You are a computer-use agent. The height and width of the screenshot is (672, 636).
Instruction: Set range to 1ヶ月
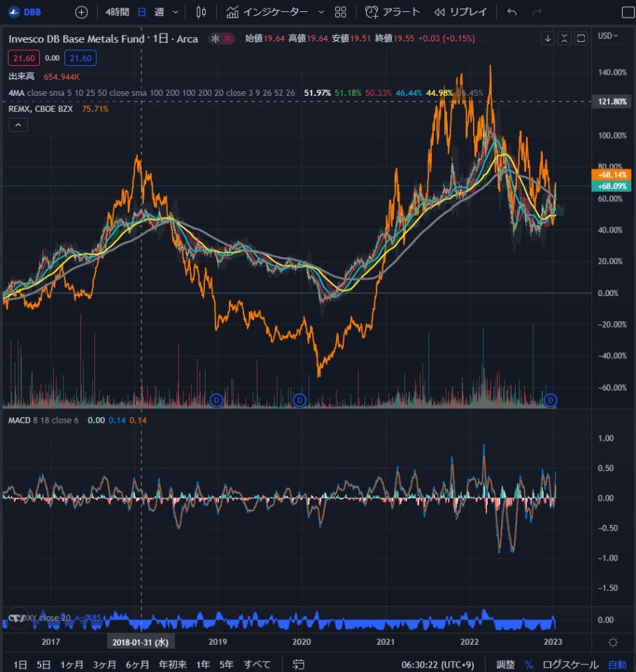coord(71,665)
